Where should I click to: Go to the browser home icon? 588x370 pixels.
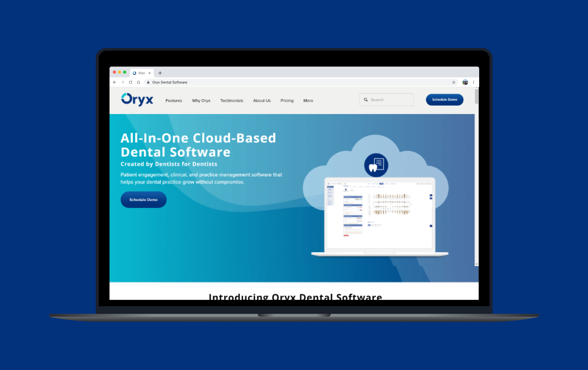138,82
